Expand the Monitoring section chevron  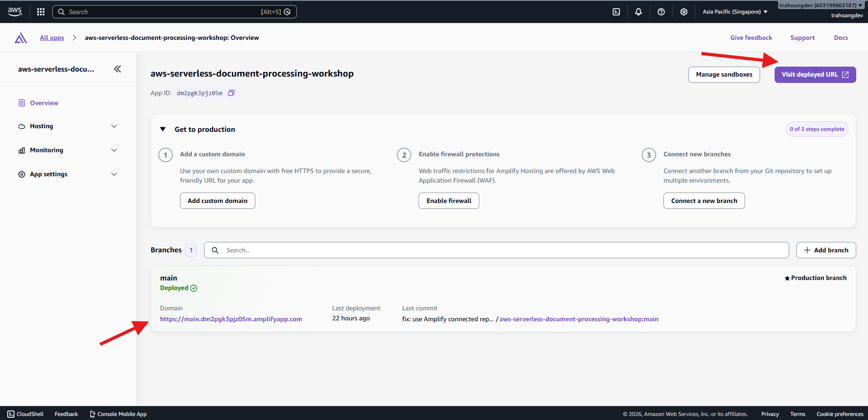click(114, 150)
